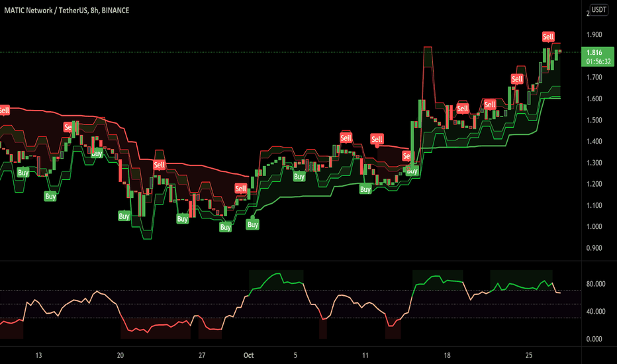
Task: Click the candle countdown timer 01:56:32
Action: coord(598,62)
